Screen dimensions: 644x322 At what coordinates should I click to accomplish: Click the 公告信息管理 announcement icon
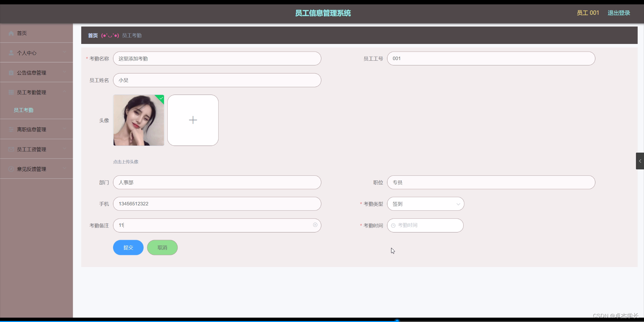coord(10,72)
